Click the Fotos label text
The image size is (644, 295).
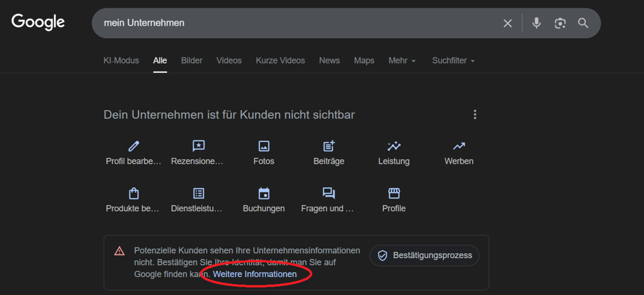[x=263, y=161]
